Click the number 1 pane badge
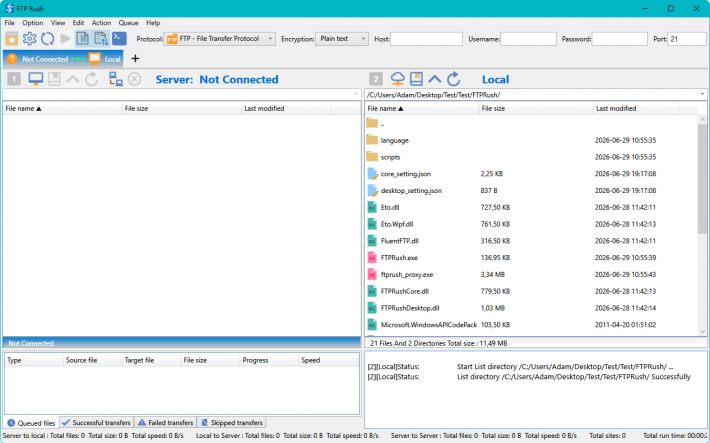The width and height of the screenshot is (710, 443). point(14,79)
